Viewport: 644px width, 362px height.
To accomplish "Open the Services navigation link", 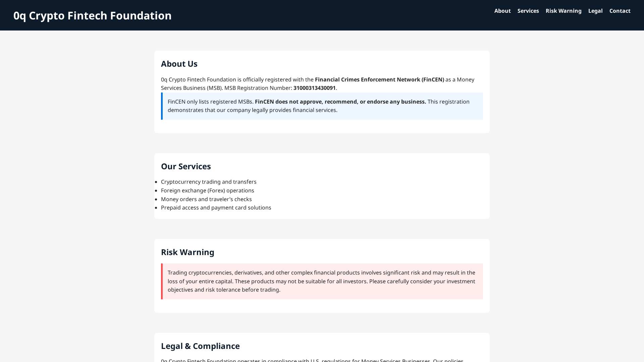I will tap(528, 11).
